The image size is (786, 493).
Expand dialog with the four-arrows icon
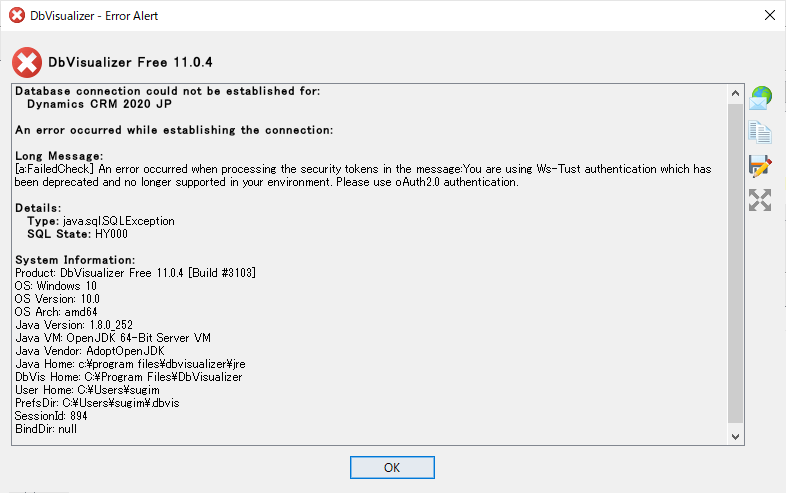click(760, 200)
